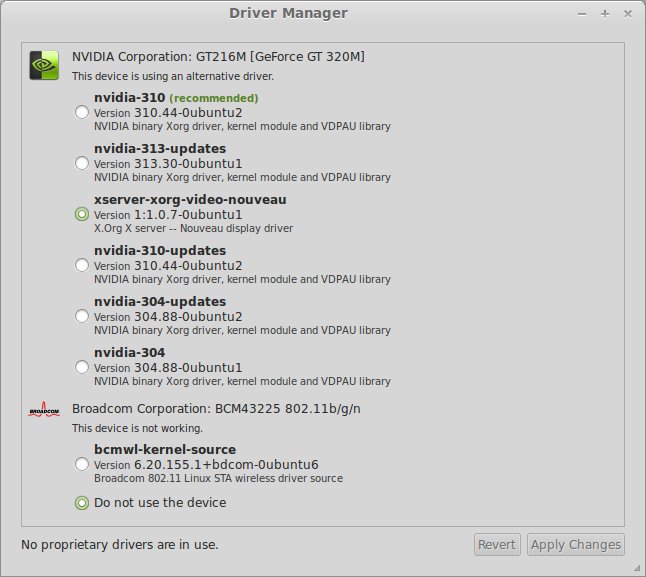Click 'Broadcom Corporation: BCM43225 802.11b/g/n' heading
Screen dimensions: 646x577
216,409
